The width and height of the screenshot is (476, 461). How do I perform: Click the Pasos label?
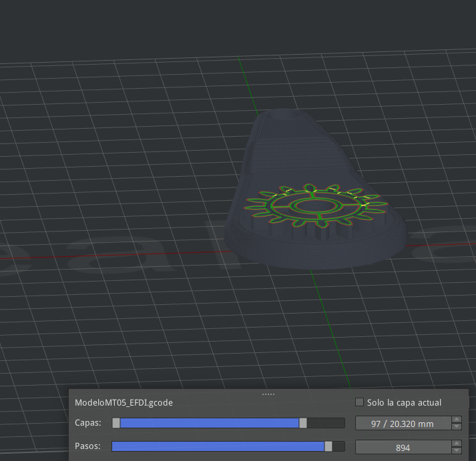point(87,447)
